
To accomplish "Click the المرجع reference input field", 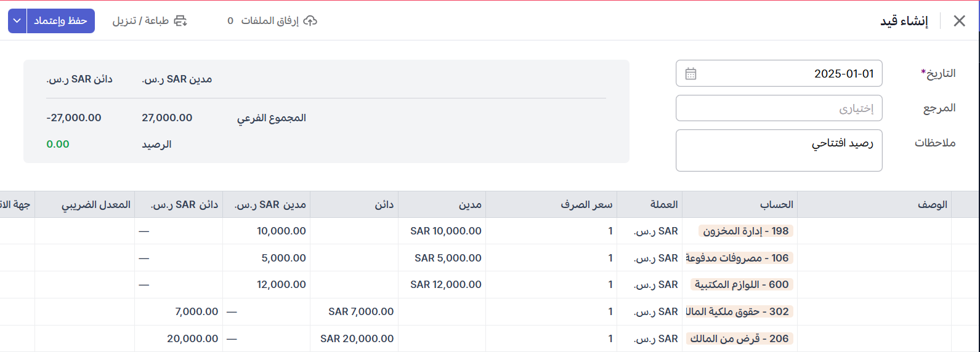I will point(779,108).
